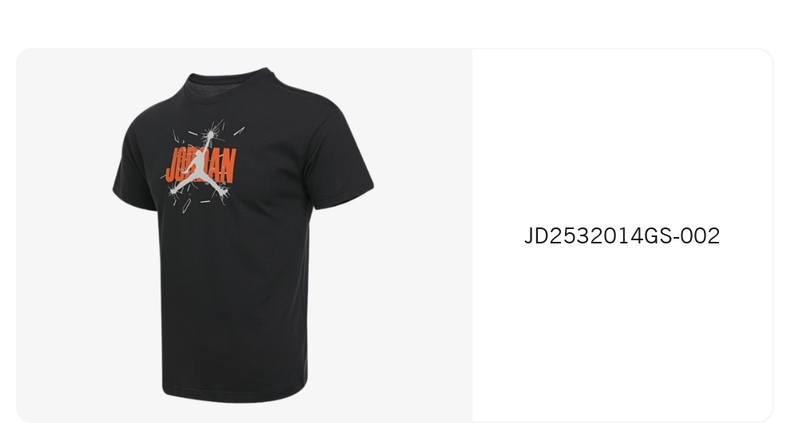Click the spark burst at the Jumpman's lower-right foot
Image resolution: width=790 pixels, height=423 pixels.
(x=224, y=192)
